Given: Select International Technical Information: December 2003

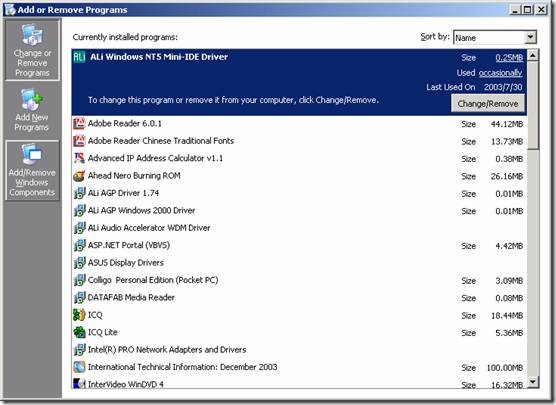Looking at the screenshot, I should 182,367.
